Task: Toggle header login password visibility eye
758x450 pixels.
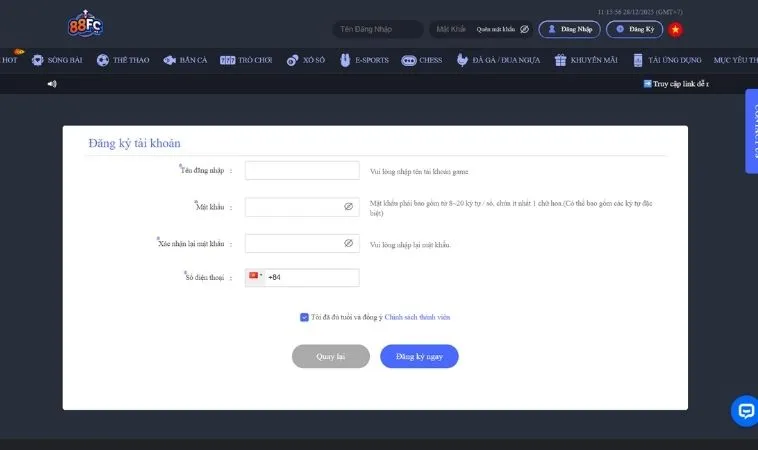Action: coord(525,29)
